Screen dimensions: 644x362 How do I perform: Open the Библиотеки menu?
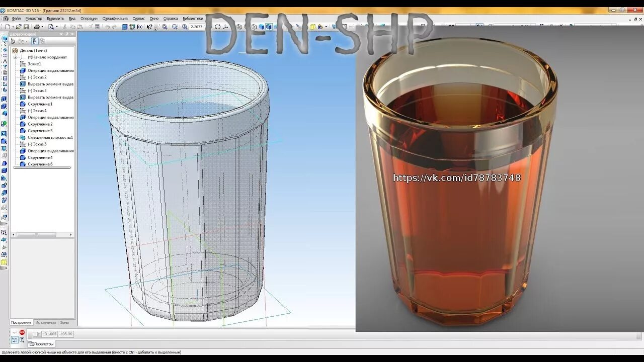[193, 18]
